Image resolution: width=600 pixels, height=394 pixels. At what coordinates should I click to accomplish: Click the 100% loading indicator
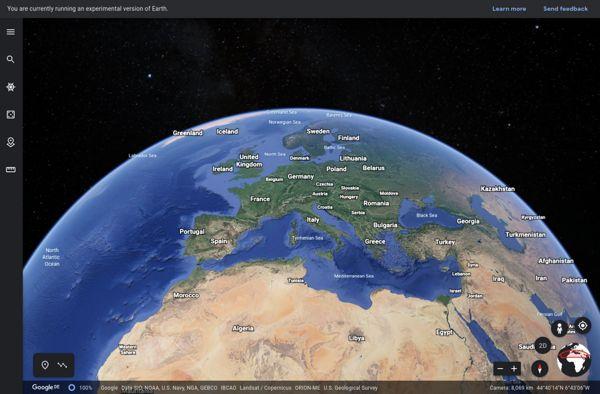[80, 387]
